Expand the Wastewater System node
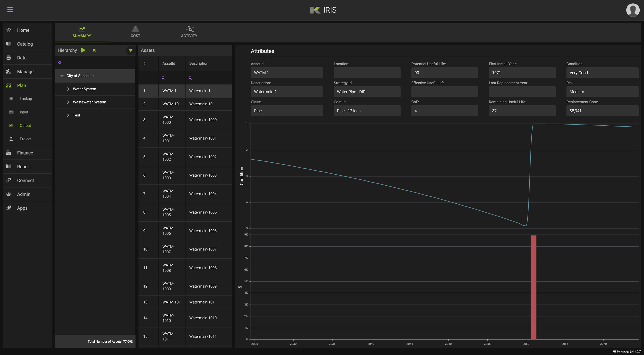Image resolution: width=644 pixels, height=355 pixels. pyautogui.click(x=68, y=102)
